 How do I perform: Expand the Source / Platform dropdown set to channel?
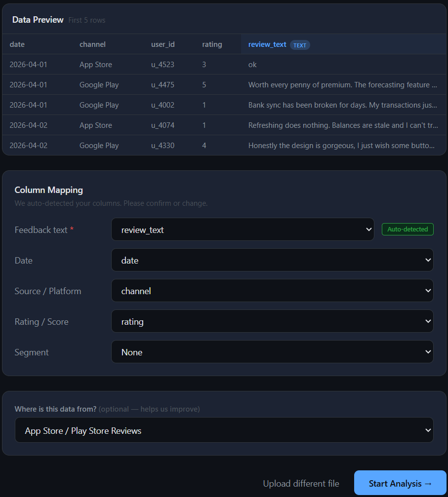coord(272,291)
